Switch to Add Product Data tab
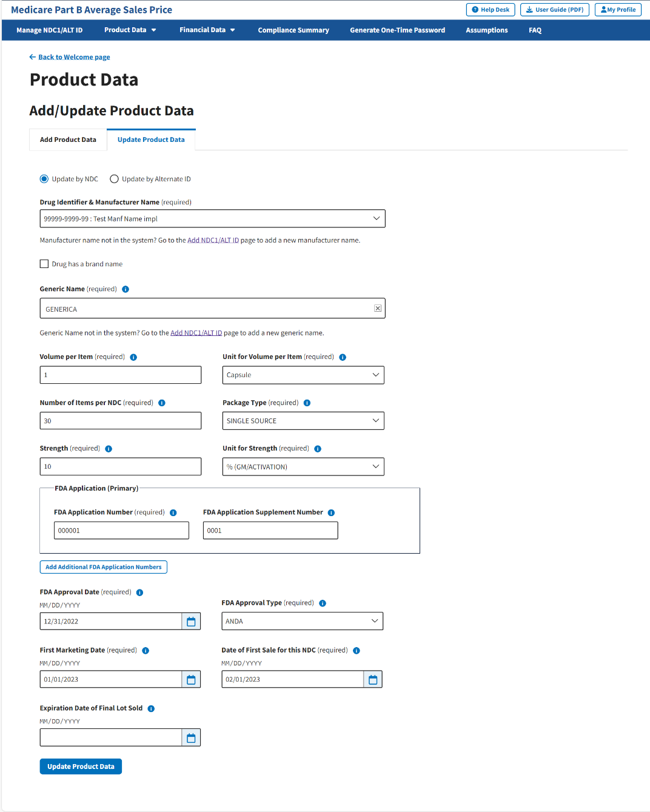 point(68,139)
